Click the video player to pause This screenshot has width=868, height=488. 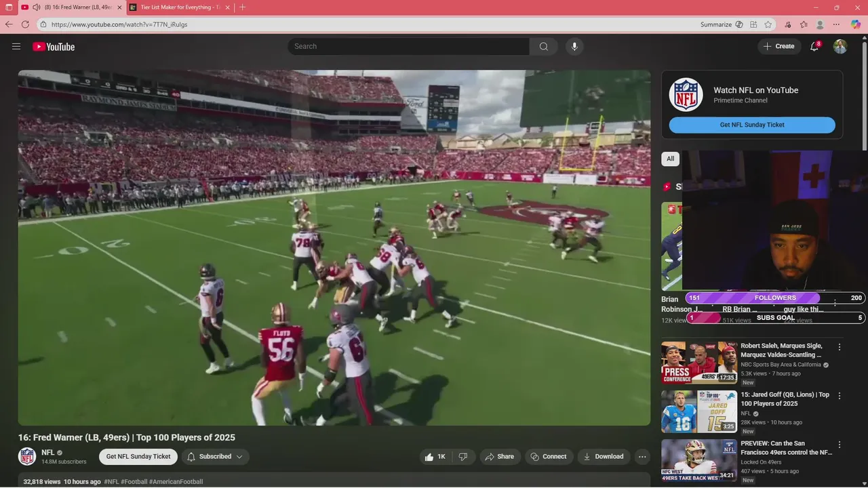334,248
